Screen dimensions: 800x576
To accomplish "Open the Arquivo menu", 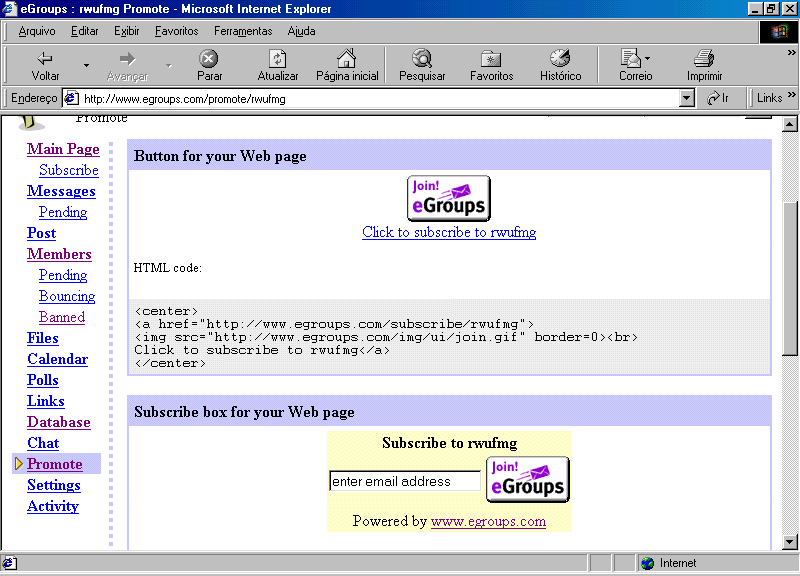I will (x=37, y=31).
